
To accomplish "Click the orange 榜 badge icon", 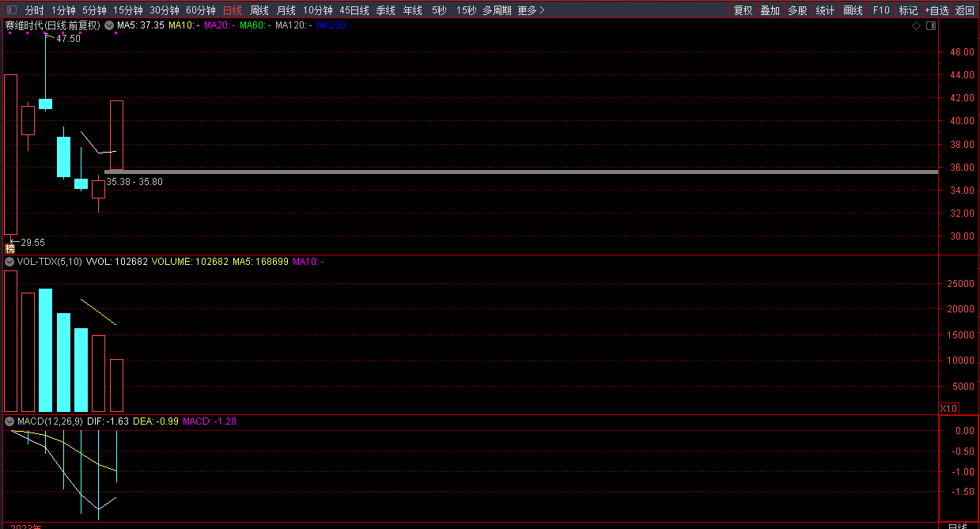I will [10, 248].
